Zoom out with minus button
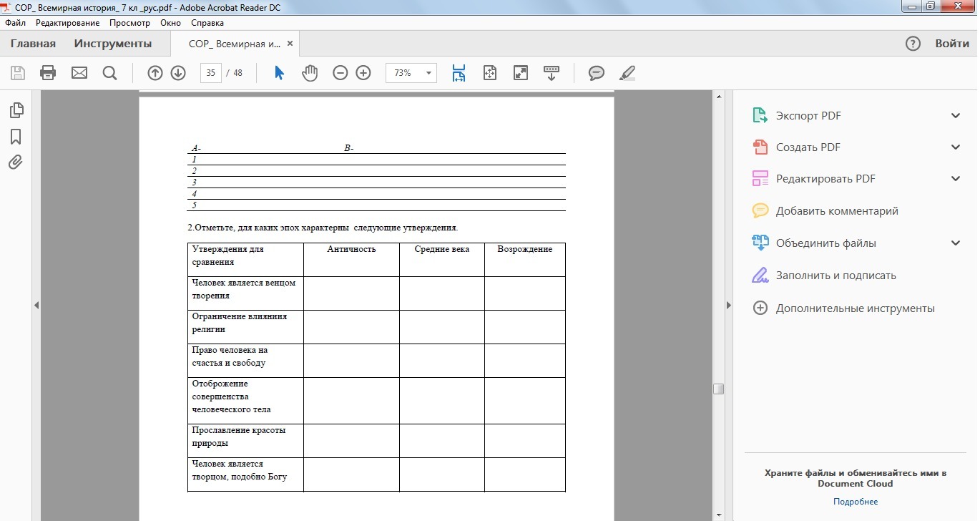 340,73
